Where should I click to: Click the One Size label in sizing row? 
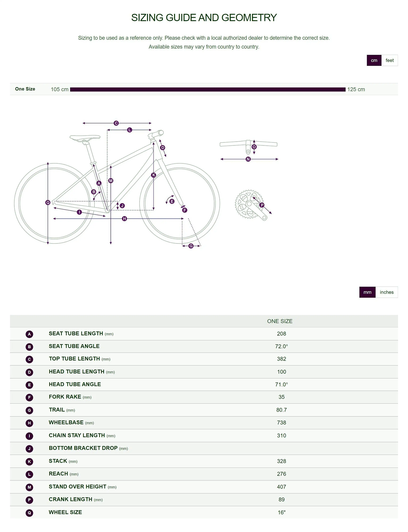pyautogui.click(x=25, y=89)
